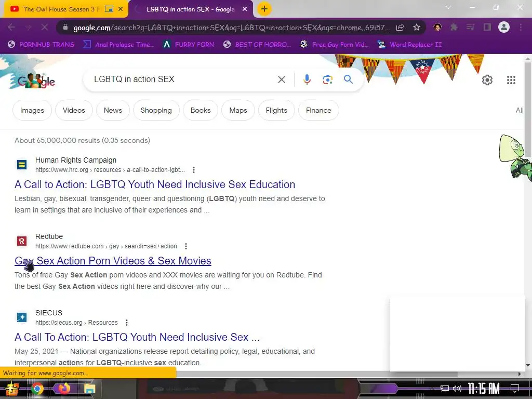
Task: Show Finance results
Action: tap(318, 110)
